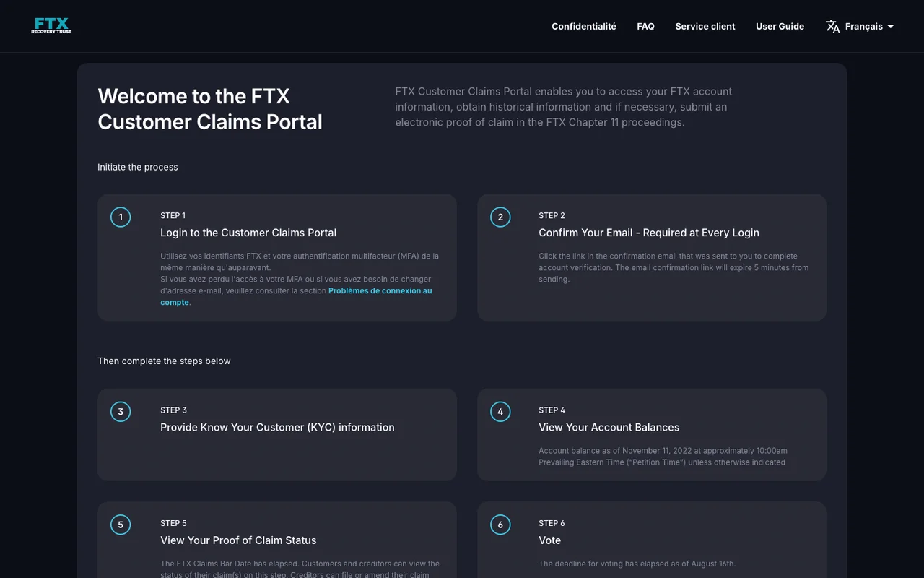Screen dimensions: 924x578
Task: Open the Service client link
Action: 705,27
